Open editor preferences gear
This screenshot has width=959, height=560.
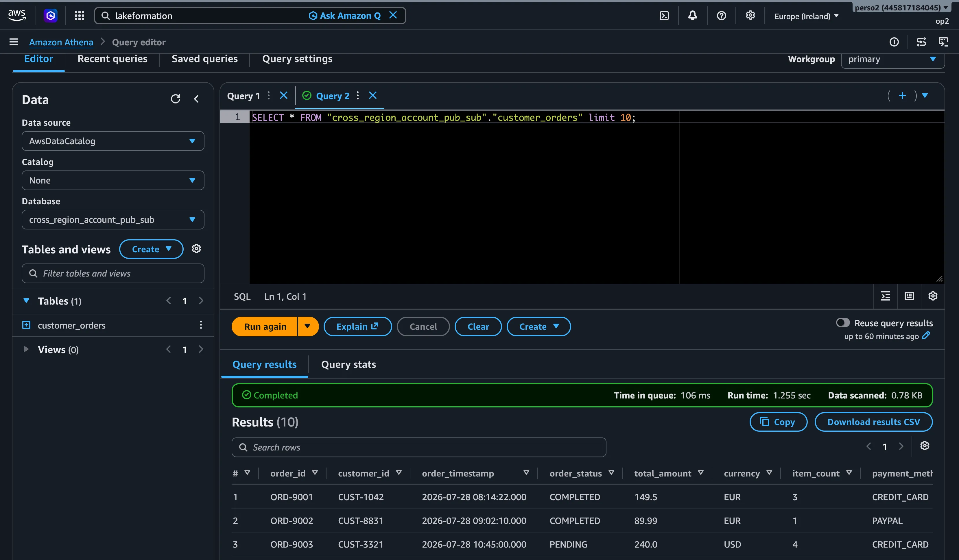[x=933, y=296]
